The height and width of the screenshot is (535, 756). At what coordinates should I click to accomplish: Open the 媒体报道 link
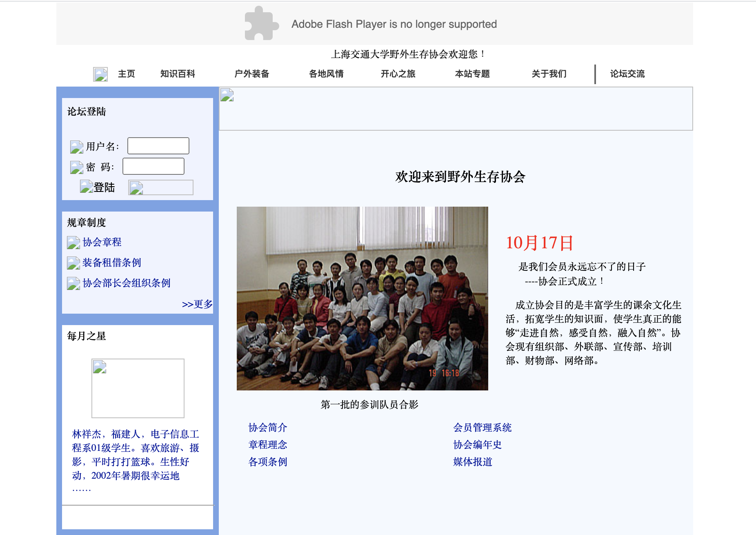[473, 462]
